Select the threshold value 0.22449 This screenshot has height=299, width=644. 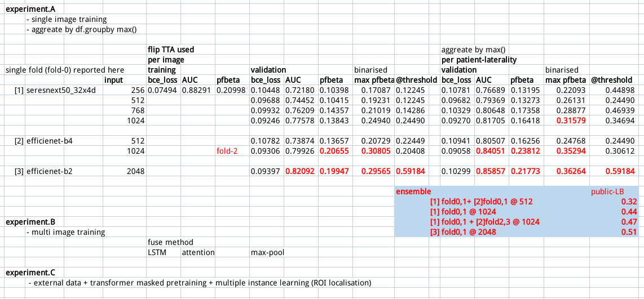pyautogui.click(x=411, y=141)
